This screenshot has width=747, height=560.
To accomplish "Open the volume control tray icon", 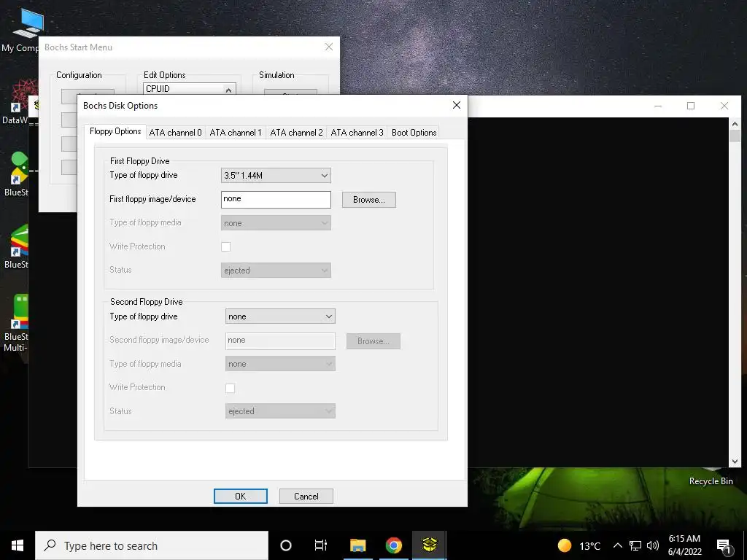I will 653,545.
